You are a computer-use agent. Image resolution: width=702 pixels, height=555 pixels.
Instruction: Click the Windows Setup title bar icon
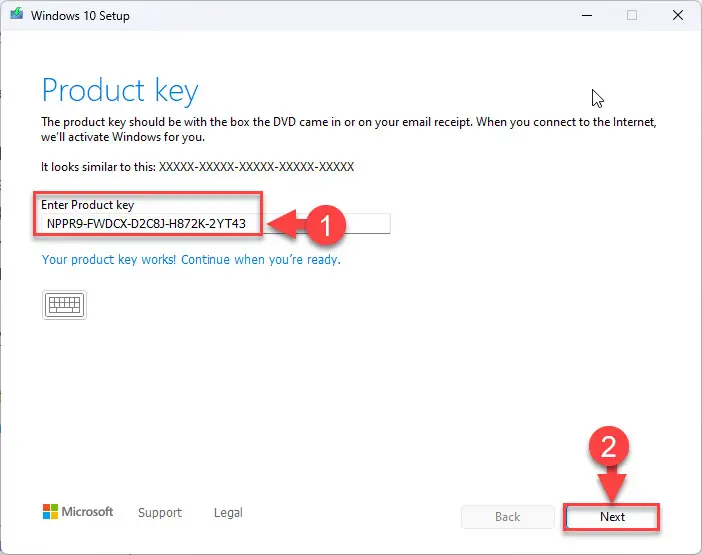[x=17, y=14]
